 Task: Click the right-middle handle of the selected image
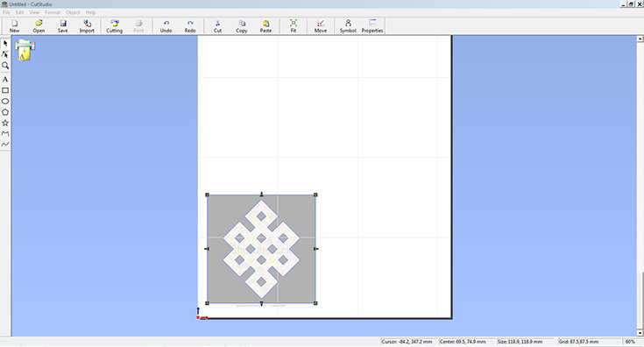(315, 249)
